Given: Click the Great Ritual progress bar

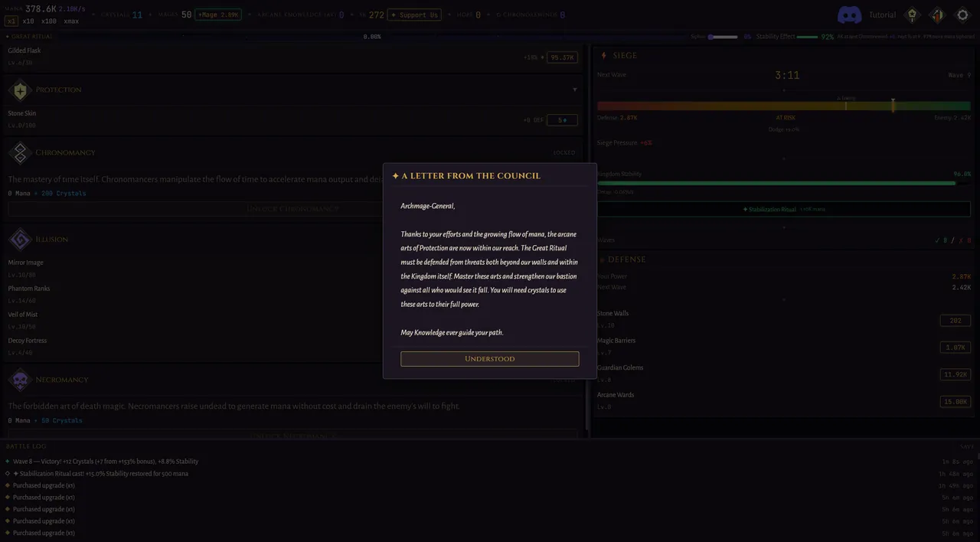Looking at the screenshot, I should (372, 37).
